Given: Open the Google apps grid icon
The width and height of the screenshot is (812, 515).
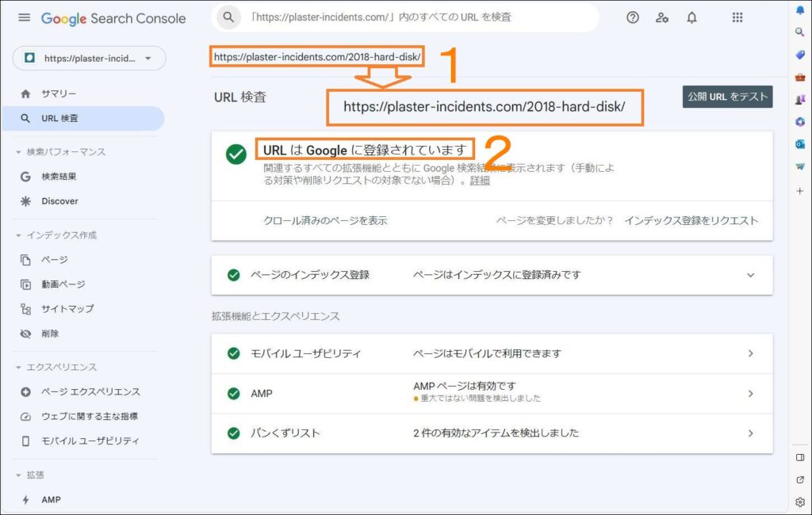Looking at the screenshot, I should (x=737, y=17).
